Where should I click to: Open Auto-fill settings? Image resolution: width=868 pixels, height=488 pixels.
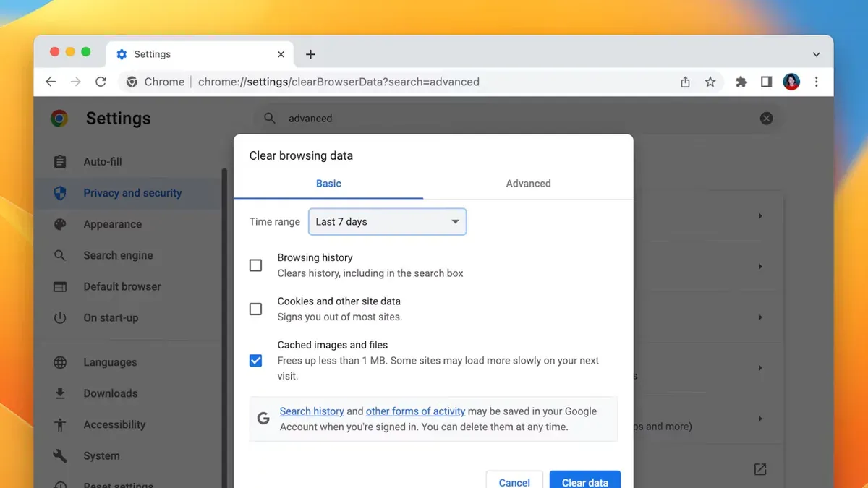click(103, 162)
